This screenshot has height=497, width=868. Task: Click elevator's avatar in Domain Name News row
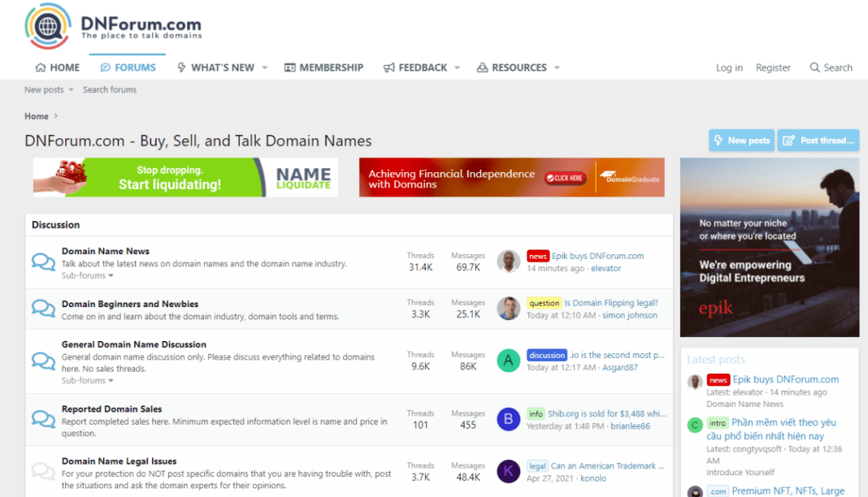coord(508,261)
